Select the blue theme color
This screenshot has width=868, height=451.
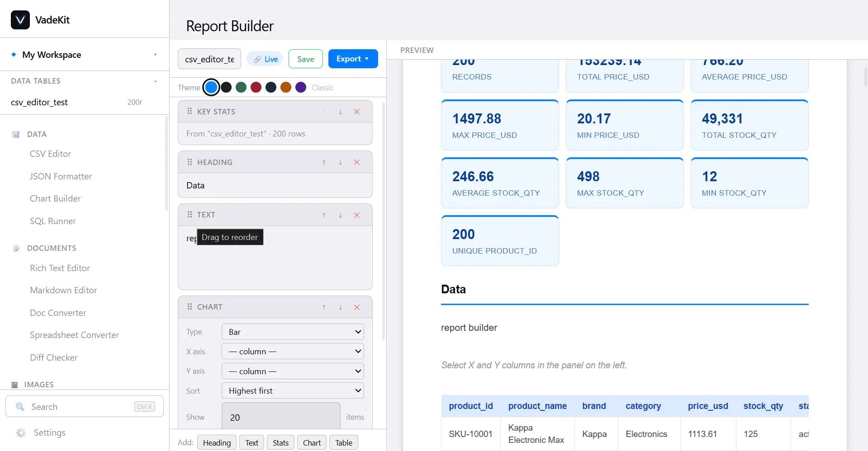[x=211, y=87]
